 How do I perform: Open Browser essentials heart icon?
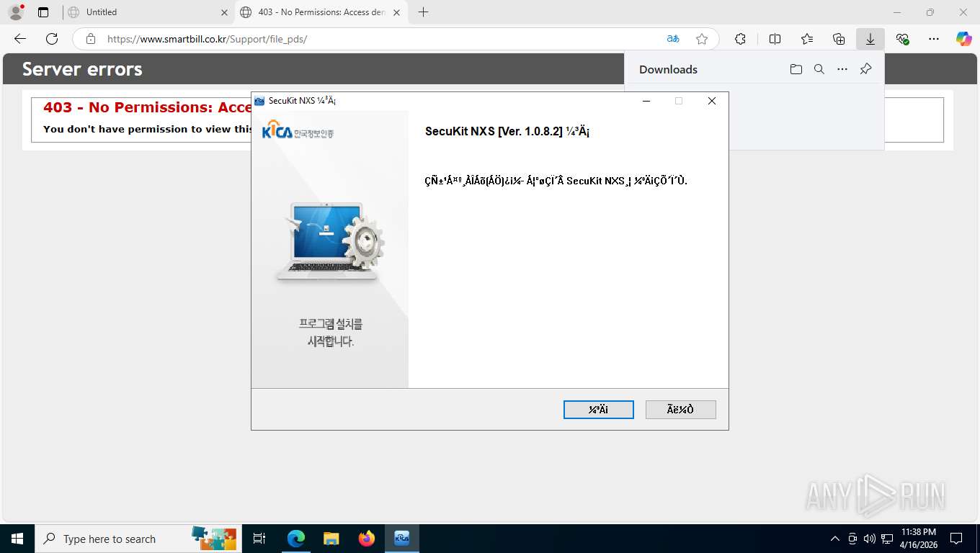902,39
